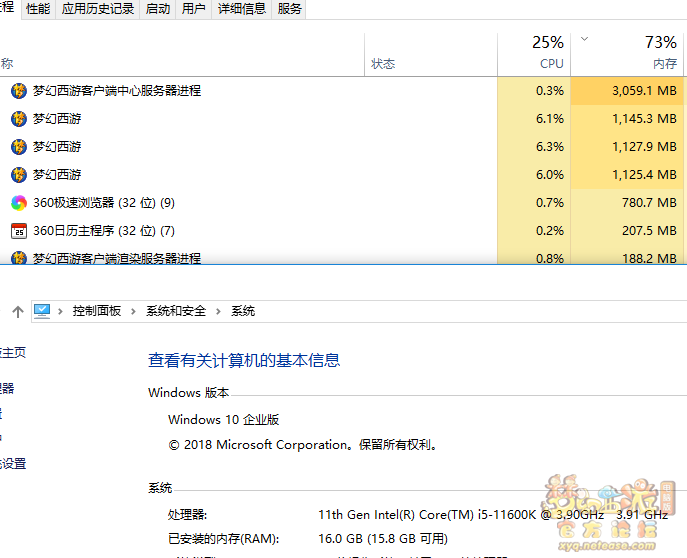Expand chevron after 系统和安全 in breadcrumb
Screen dimensions: 687x558
(x=218, y=311)
